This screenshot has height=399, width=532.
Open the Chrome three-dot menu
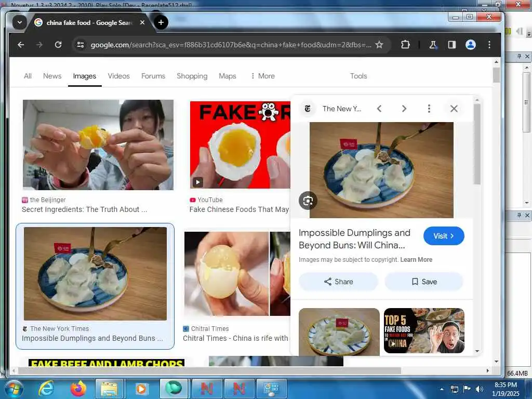click(x=489, y=45)
